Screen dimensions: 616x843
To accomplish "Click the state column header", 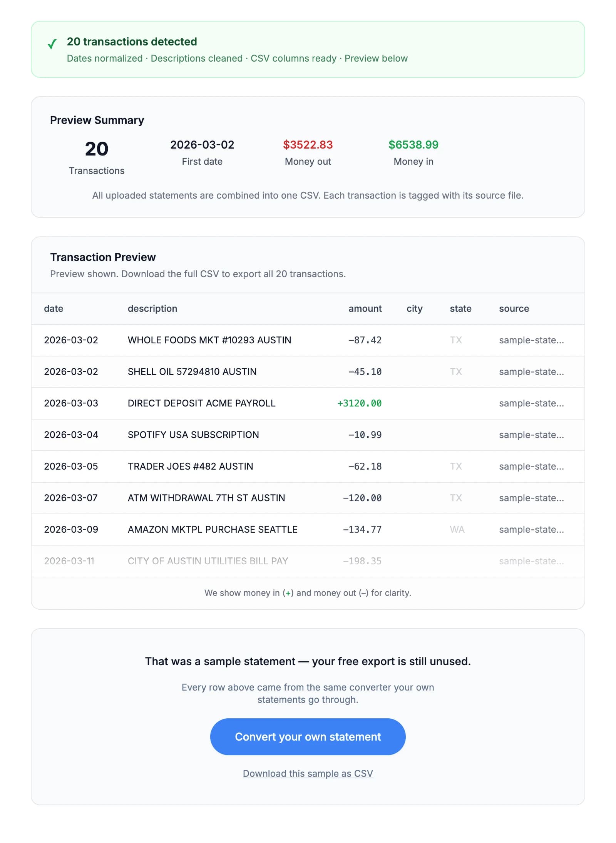I will click(x=460, y=308).
